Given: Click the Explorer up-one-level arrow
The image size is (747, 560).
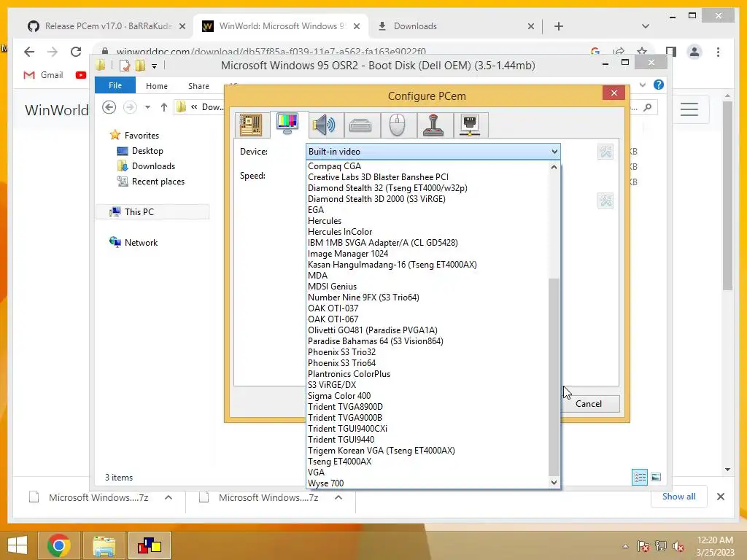Looking at the screenshot, I should coord(164,107).
